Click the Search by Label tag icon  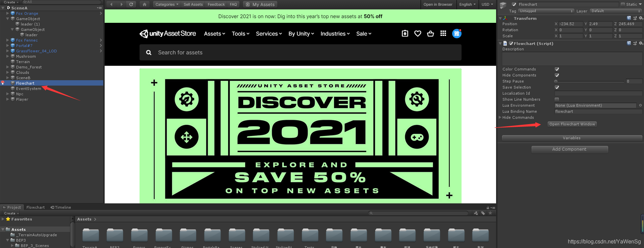(x=483, y=213)
